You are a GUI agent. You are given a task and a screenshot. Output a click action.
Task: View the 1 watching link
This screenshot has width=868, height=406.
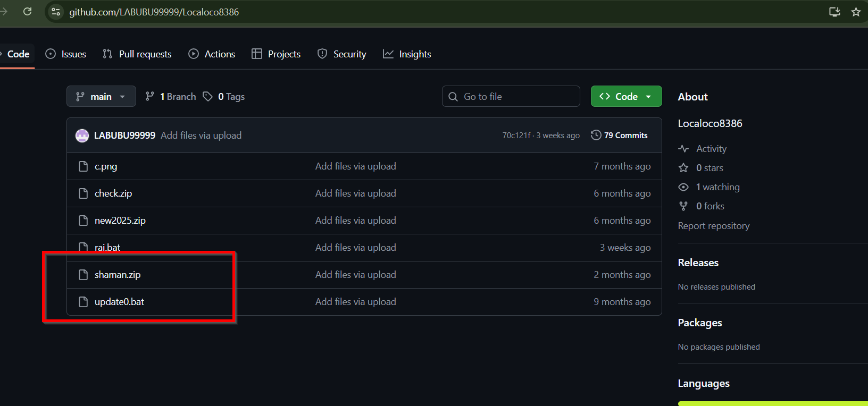(717, 187)
